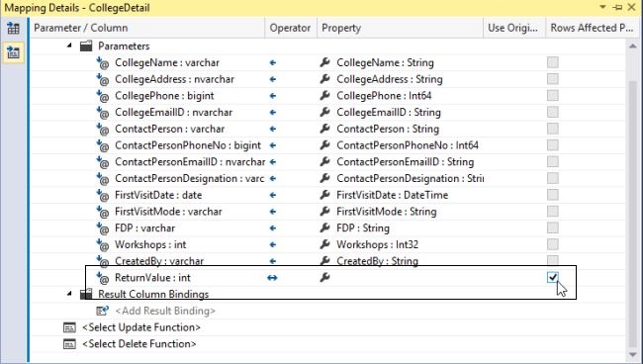Select FirstVisitMode : varchar parameter

[x=168, y=212]
